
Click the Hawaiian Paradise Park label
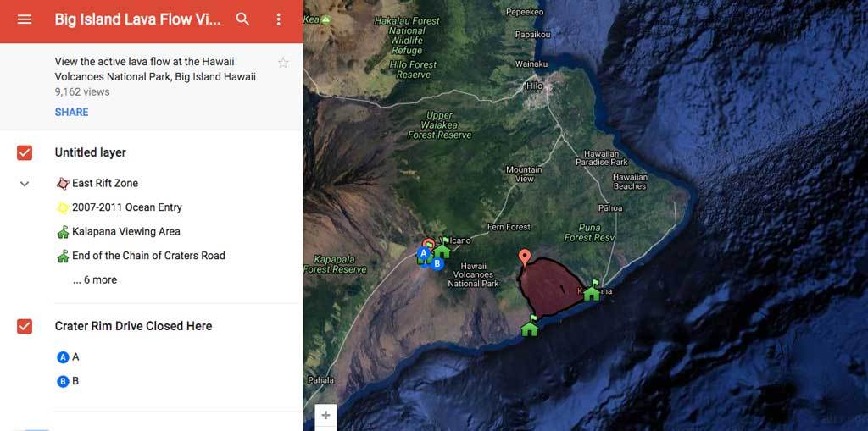click(602, 157)
